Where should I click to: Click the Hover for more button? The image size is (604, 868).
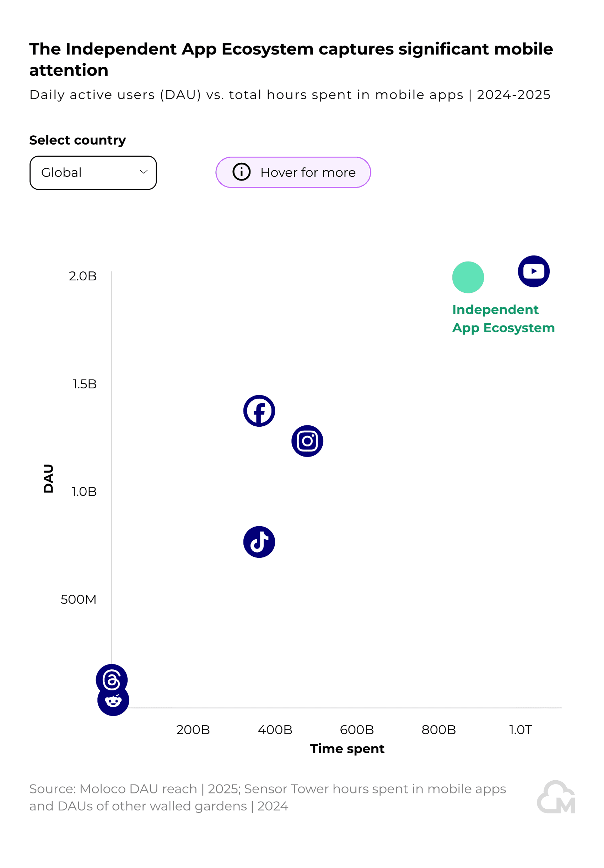[x=293, y=172]
